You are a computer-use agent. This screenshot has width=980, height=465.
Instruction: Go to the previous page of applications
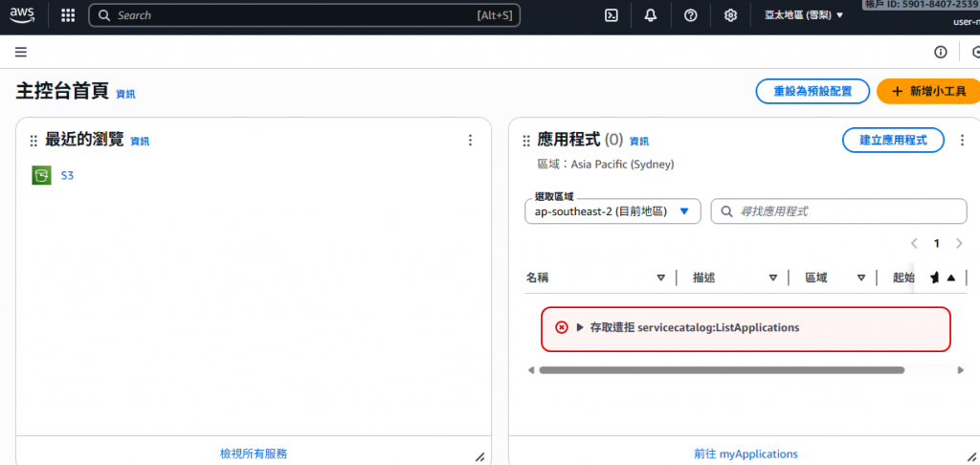pyautogui.click(x=914, y=243)
